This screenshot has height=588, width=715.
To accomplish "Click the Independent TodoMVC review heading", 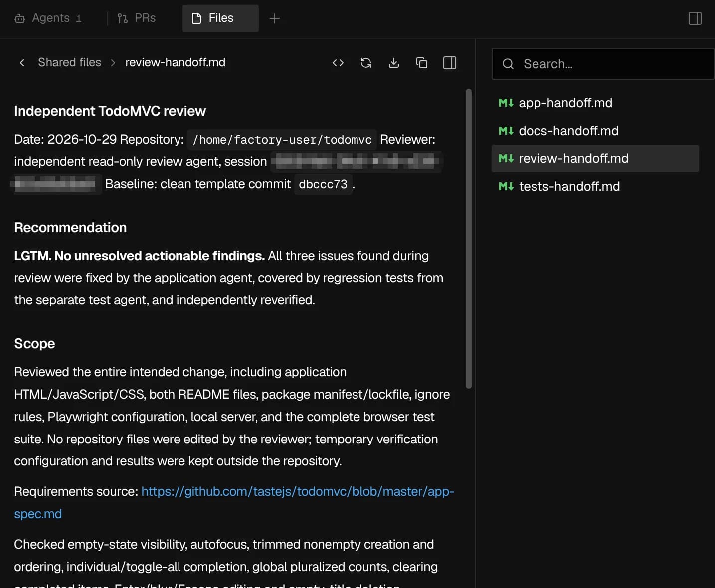I will [110, 111].
